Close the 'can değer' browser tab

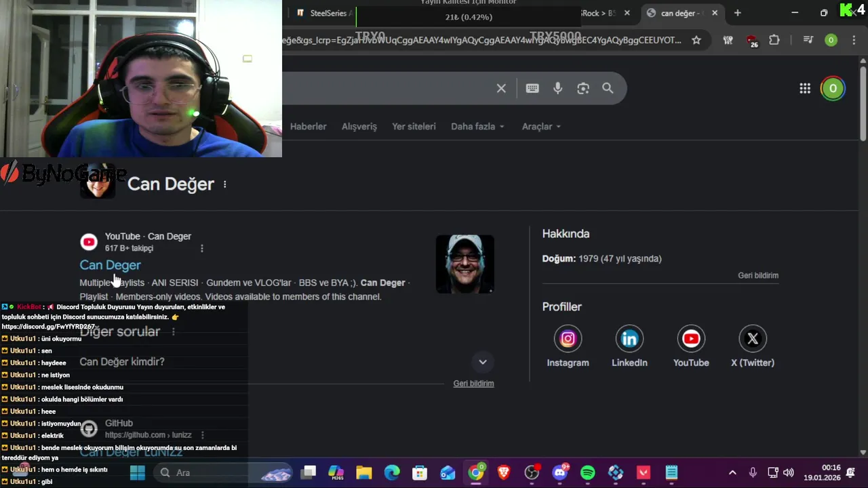click(x=714, y=13)
